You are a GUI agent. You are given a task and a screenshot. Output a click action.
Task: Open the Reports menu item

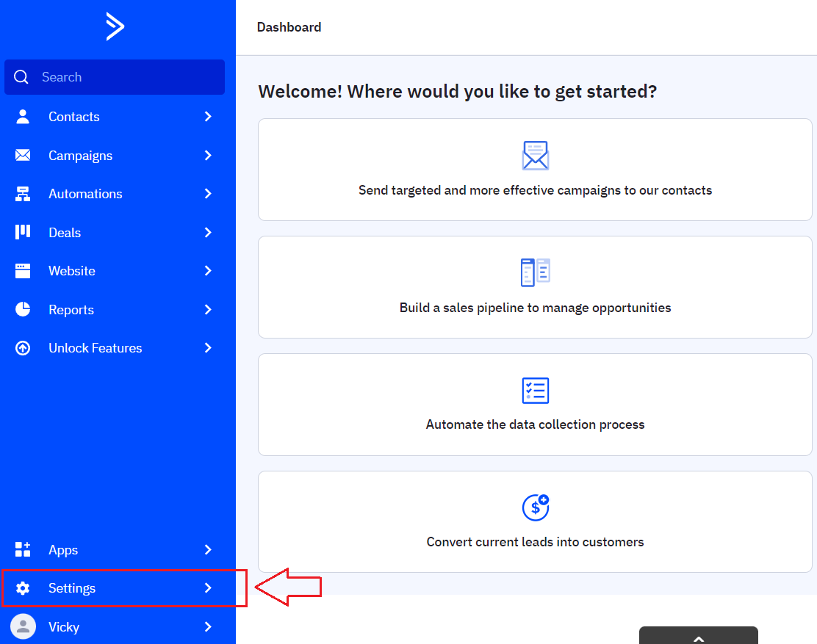pyautogui.click(x=115, y=309)
